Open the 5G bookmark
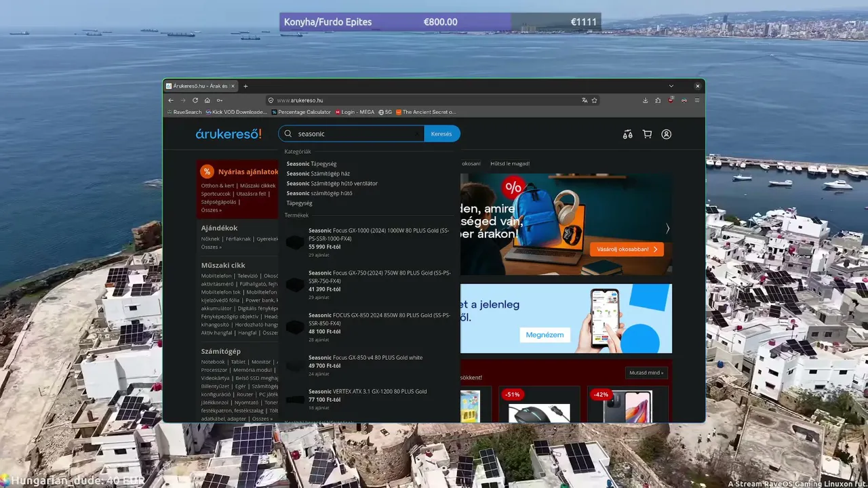868x488 pixels. point(385,112)
